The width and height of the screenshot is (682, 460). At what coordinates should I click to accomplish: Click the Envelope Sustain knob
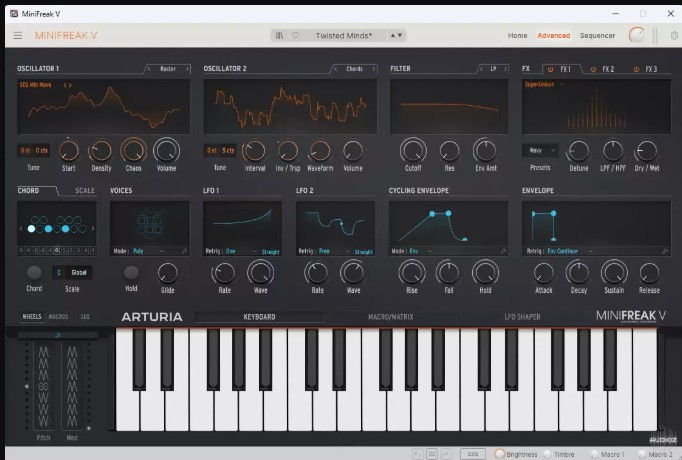tap(614, 273)
